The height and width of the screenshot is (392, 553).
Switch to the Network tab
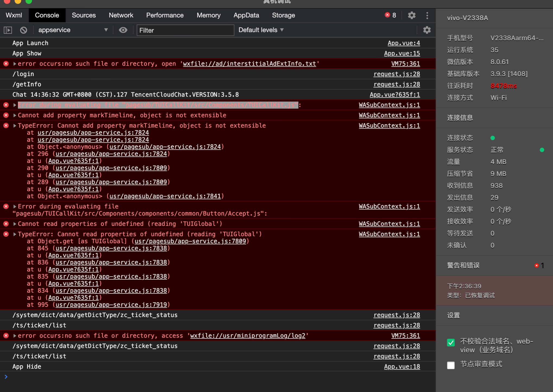tap(121, 15)
